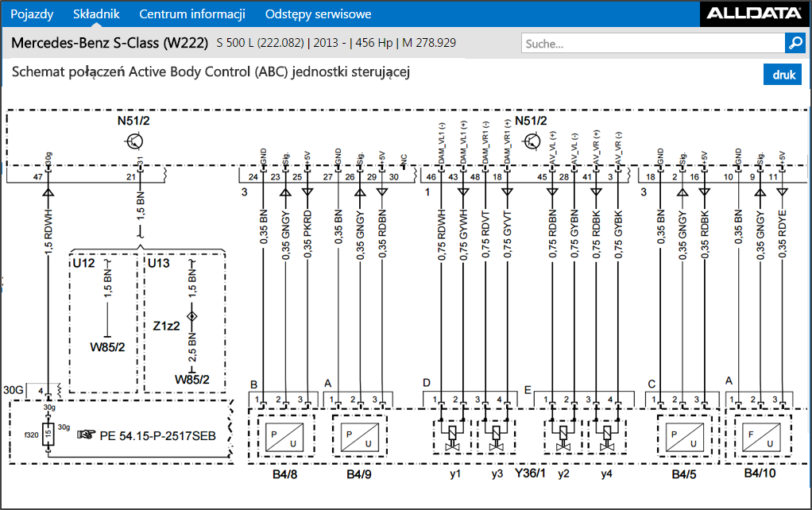This screenshot has height=510, width=812.
Task: Switch to the Składnik tab
Action: [x=96, y=14]
